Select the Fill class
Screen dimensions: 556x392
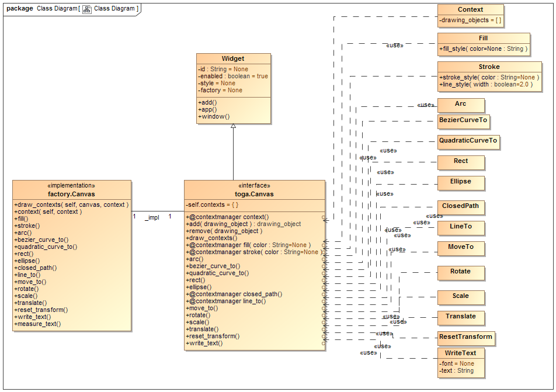point(483,38)
